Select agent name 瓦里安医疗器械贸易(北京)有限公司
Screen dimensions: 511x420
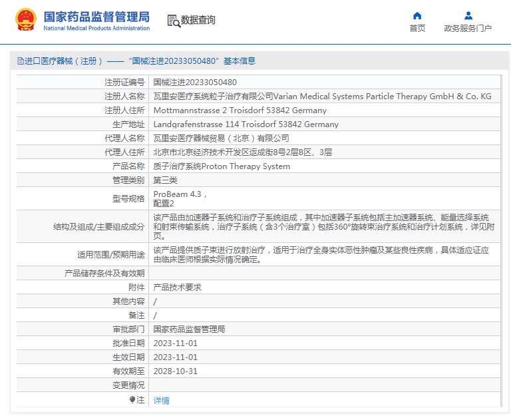[222, 138]
